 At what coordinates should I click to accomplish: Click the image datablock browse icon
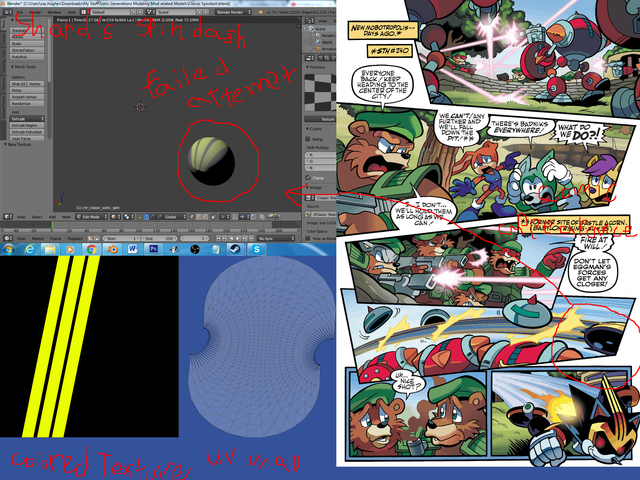309,198
